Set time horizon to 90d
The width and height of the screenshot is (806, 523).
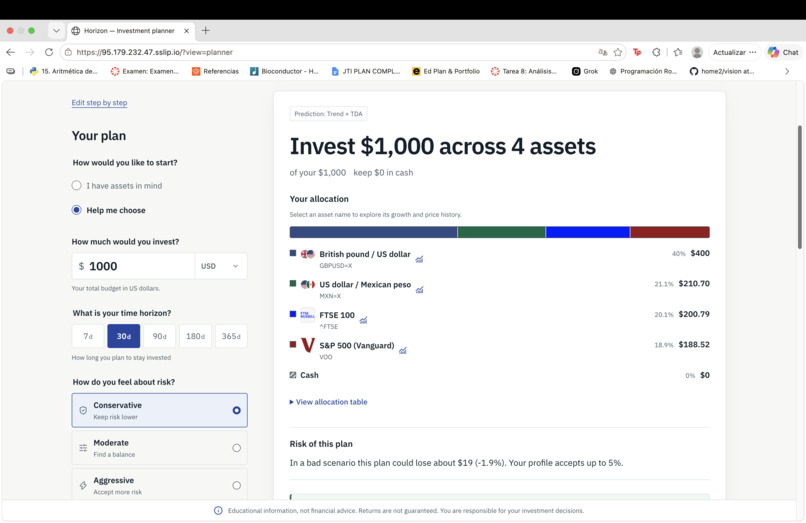click(159, 336)
